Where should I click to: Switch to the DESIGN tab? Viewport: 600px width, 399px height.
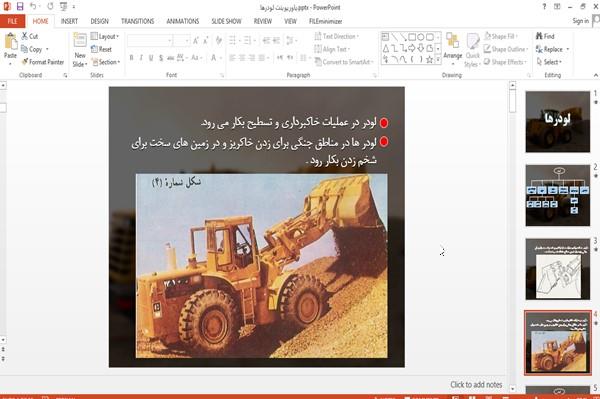[99, 21]
